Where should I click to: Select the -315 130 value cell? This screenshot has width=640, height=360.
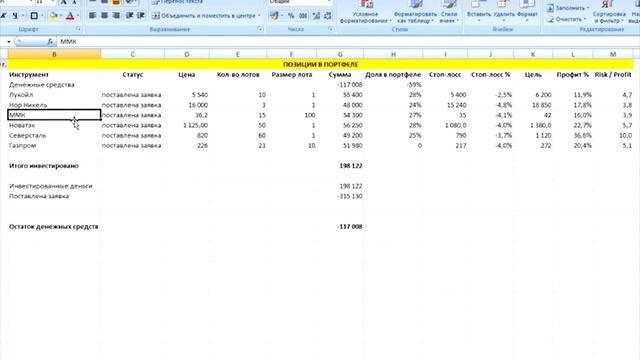[x=340, y=196]
